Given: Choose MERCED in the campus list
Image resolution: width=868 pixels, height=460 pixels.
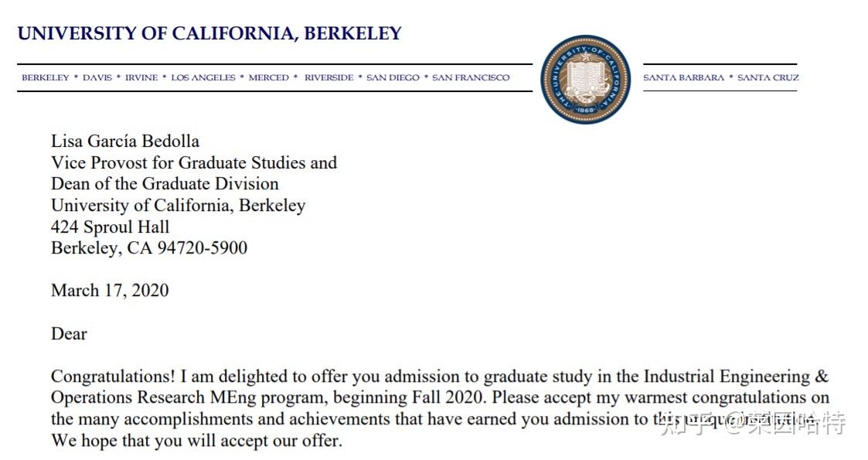Looking at the screenshot, I should [268, 78].
